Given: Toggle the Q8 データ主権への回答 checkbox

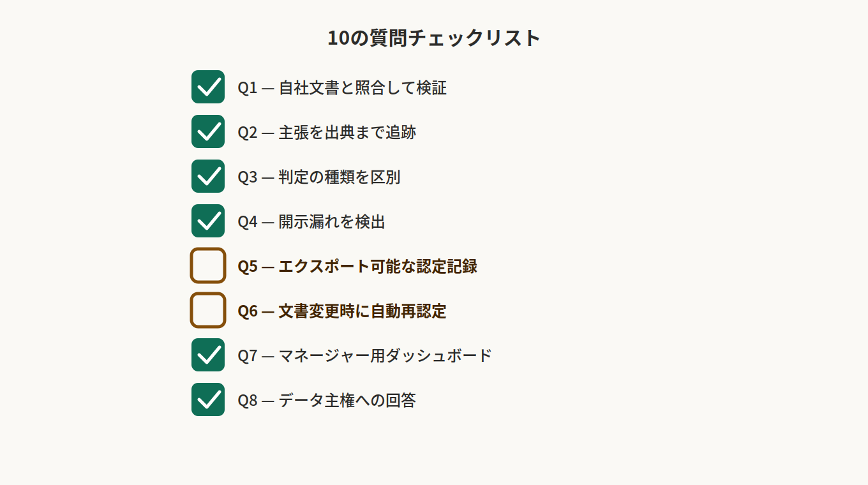Looking at the screenshot, I should tap(208, 399).
